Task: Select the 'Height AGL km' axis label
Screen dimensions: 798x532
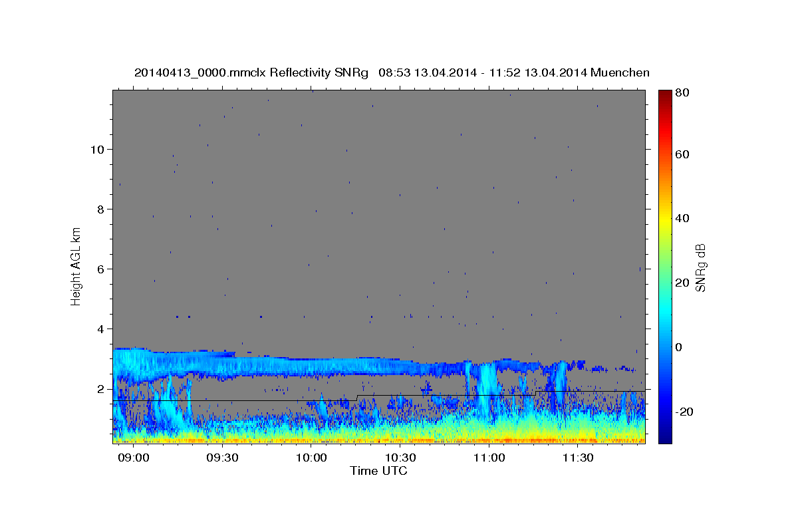Action: click(x=76, y=267)
